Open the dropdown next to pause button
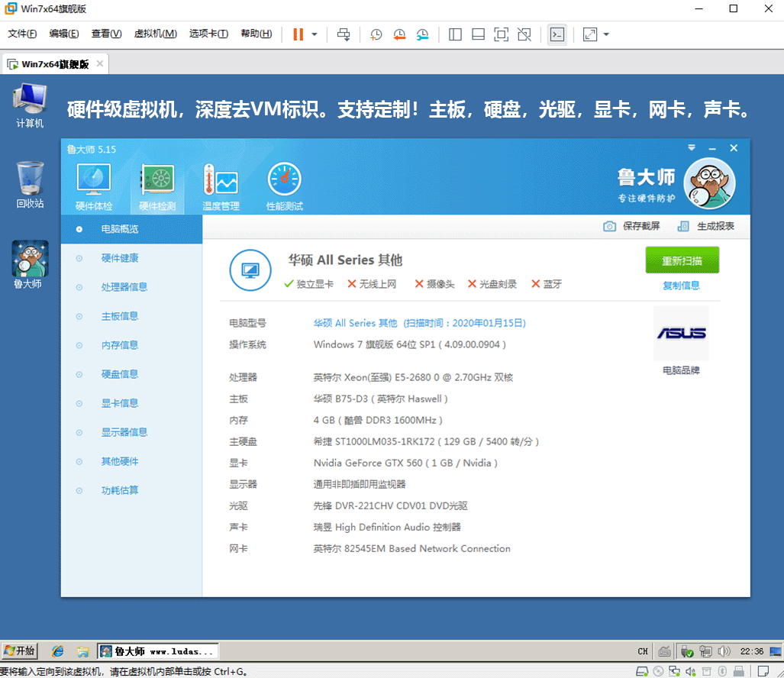This screenshot has height=678, width=784. coord(315,34)
